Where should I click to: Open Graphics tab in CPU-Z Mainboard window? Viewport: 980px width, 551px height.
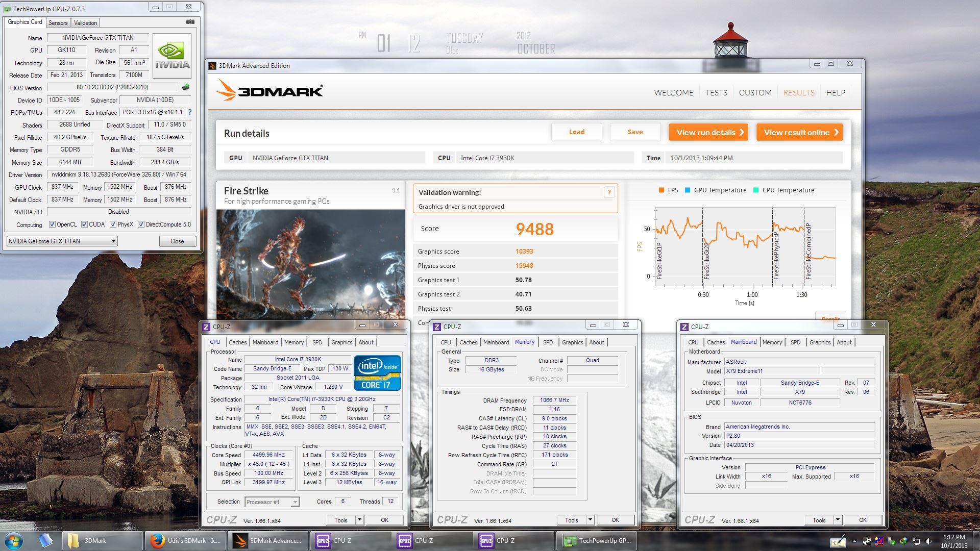pos(820,342)
